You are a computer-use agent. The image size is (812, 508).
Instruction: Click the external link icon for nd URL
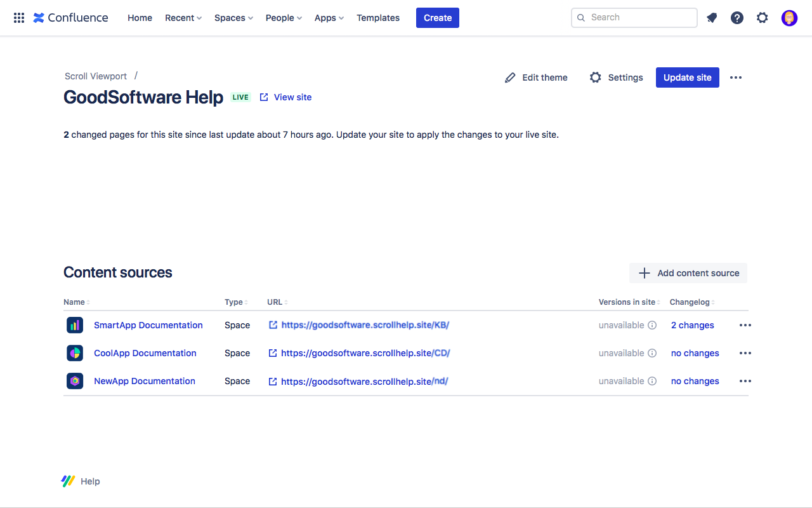pos(273,381)
